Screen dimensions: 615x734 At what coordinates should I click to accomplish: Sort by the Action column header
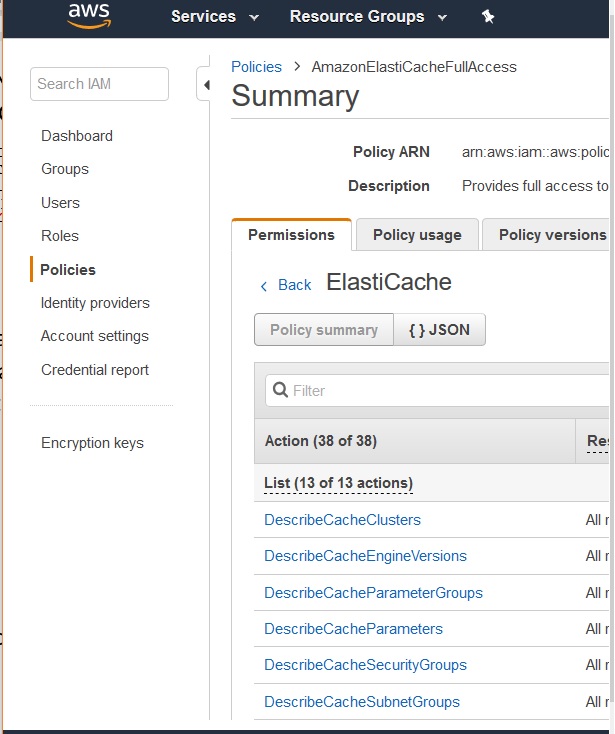point(320,441)
